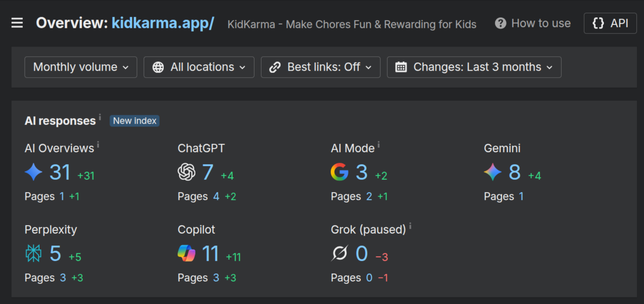
Task: Click the New index badge
Action: (x=134, y=121)
